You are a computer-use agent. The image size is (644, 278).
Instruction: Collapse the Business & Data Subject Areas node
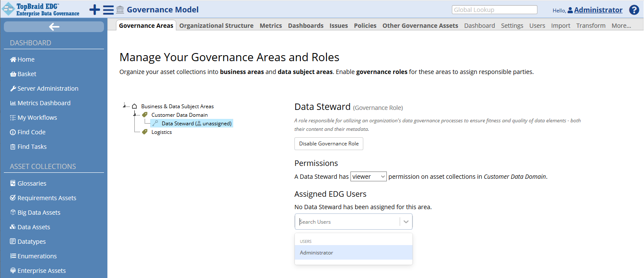125,106
